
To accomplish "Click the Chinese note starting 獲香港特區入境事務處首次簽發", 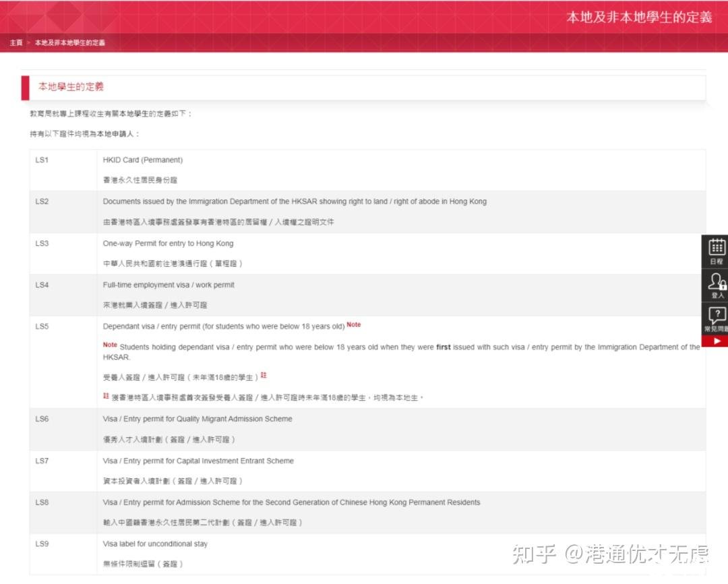I will coord(268,397).
